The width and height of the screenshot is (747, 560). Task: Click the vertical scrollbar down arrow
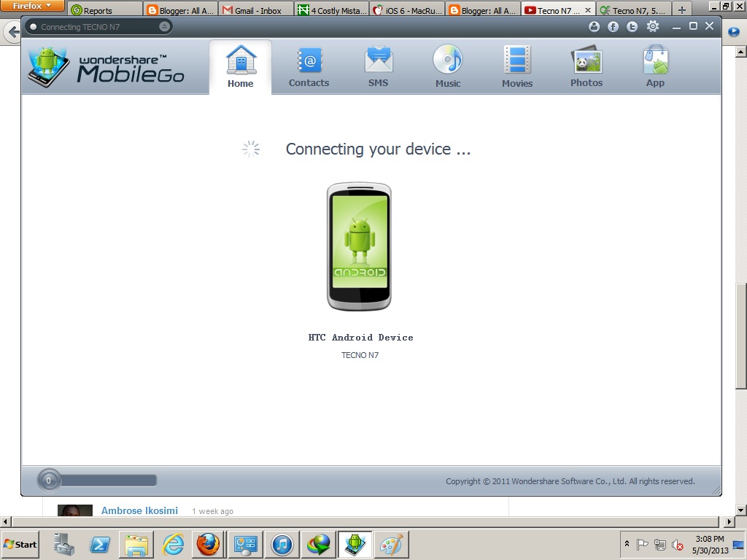pyautogui.click(x=741, y=510)
